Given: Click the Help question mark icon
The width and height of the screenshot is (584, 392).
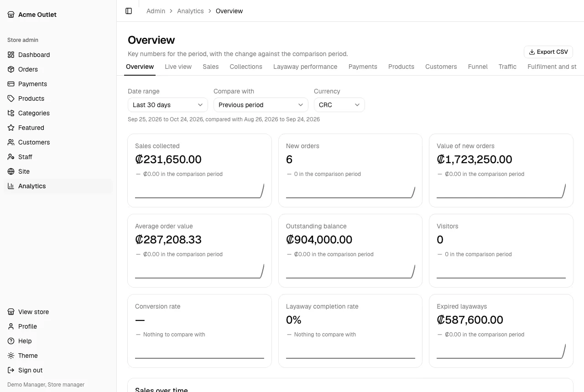Looking at the screenshot, I should coord(11,341).
